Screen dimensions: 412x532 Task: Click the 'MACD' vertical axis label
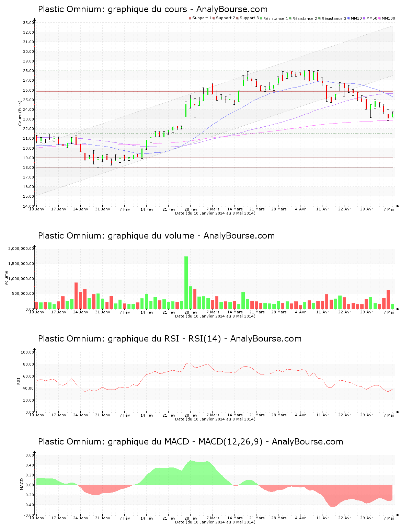pos(22,484)
